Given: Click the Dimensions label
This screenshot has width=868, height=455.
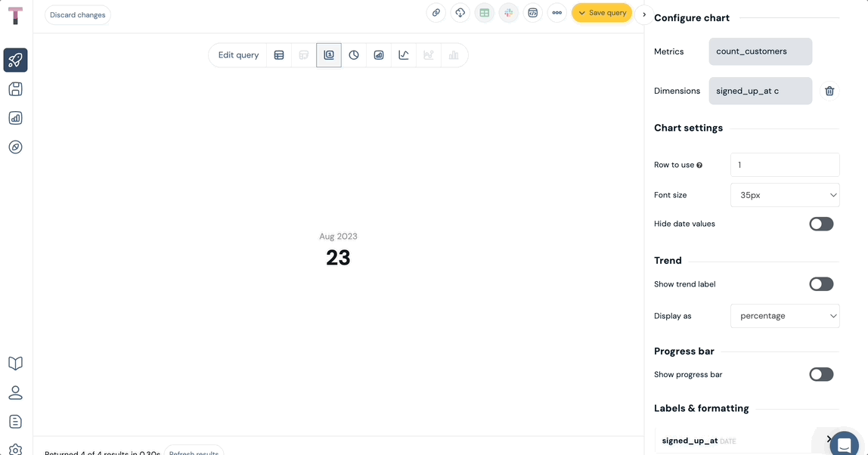Looking at the screenshot, I should coord(677,91).
